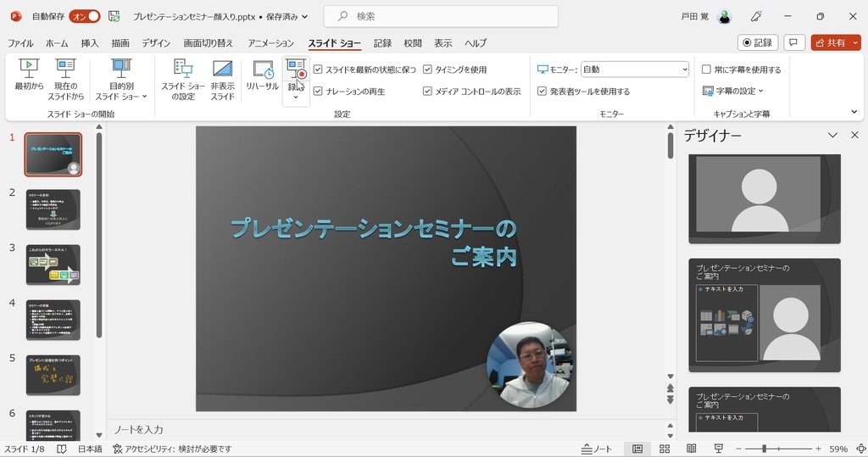
Task: Select slide 5 thumbnail
Action: point(53,375)
